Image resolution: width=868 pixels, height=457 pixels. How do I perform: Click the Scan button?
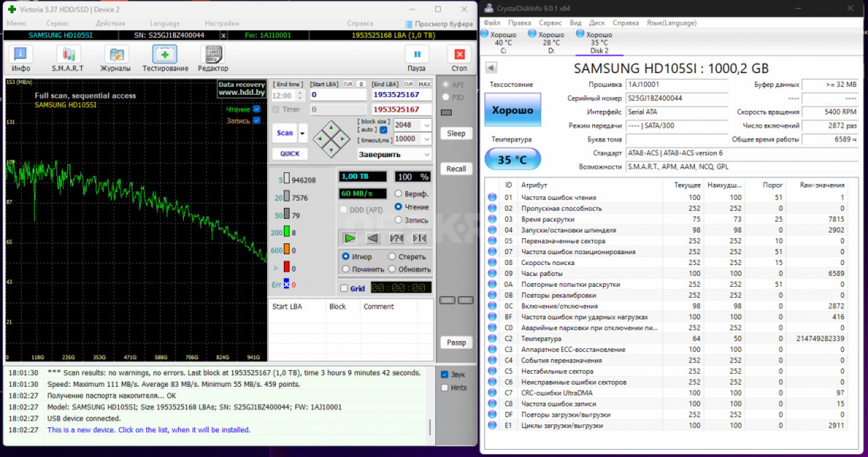click(x=285, y=133)
